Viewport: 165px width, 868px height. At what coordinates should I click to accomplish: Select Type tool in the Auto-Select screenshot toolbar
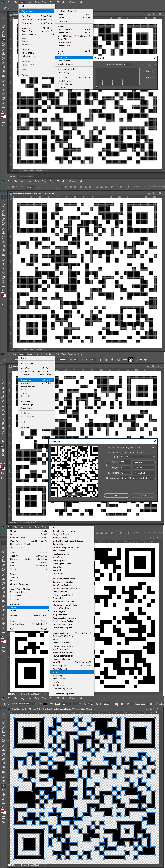pos(4,264)
